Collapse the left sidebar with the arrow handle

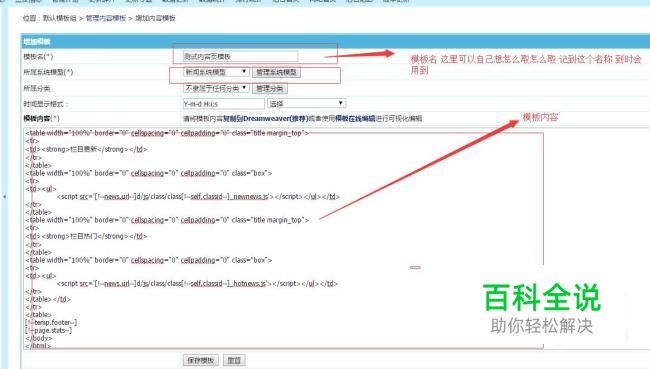[5, 197]
